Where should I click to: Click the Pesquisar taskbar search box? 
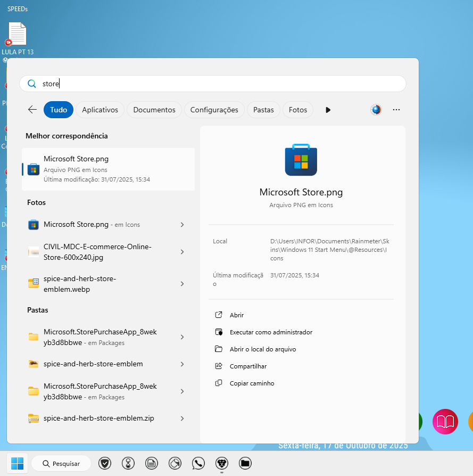click(x=61, y=463)
